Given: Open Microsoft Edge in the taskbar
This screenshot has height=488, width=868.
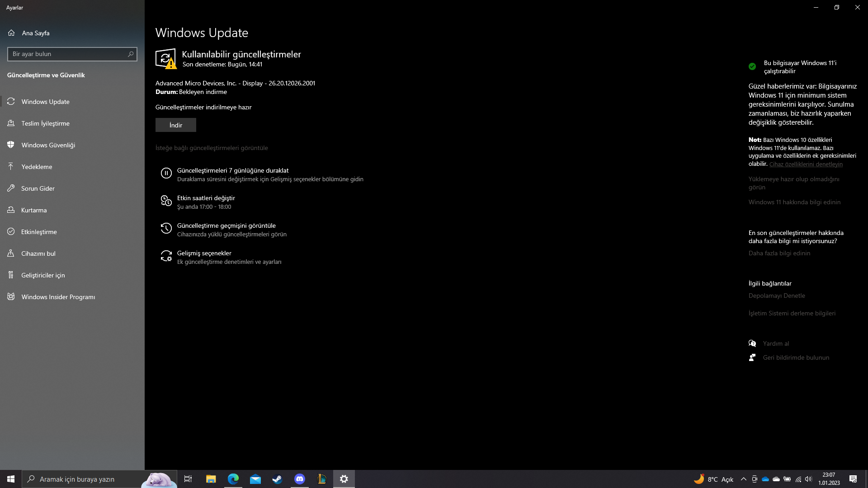Looking at the screenshot, I should 233,479.
